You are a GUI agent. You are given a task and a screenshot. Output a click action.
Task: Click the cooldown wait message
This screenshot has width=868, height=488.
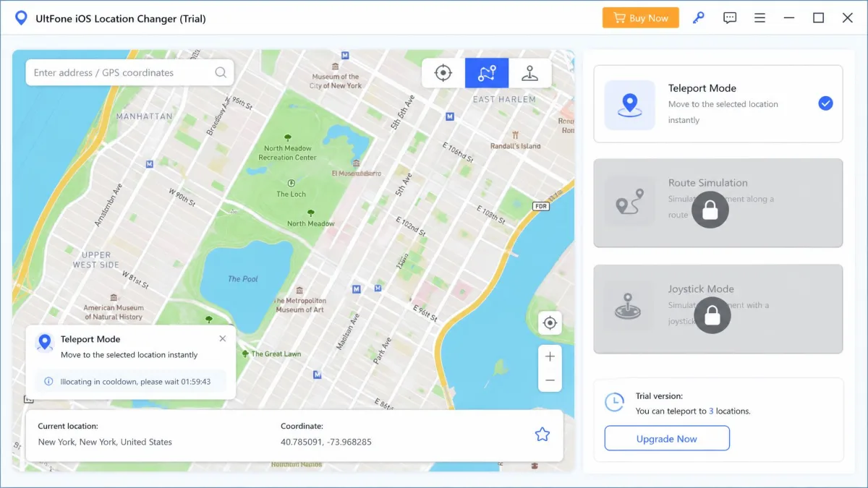[135, 381]
